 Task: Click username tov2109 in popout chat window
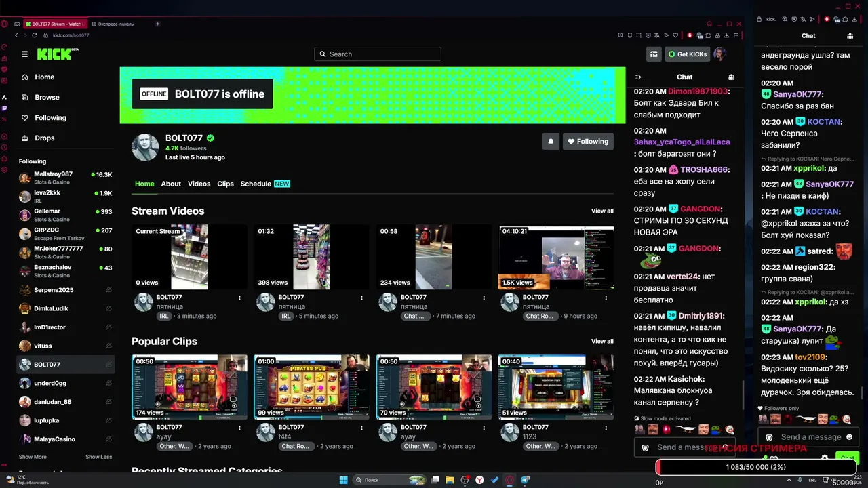tap(810, 357)
